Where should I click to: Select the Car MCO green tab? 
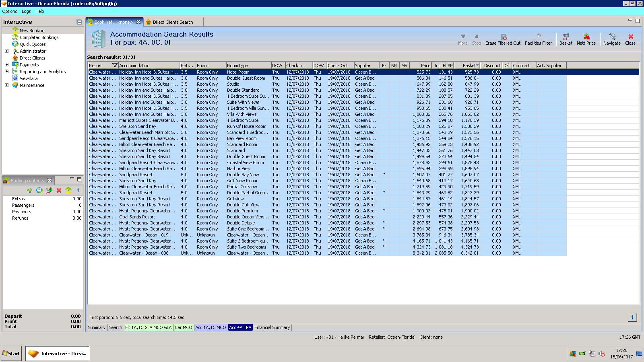pyautogui.click(x=184, y=327)
